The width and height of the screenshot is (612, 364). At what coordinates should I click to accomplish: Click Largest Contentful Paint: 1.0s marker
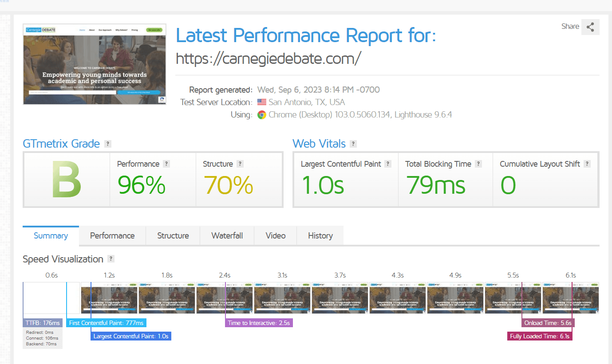pos(131,336)
